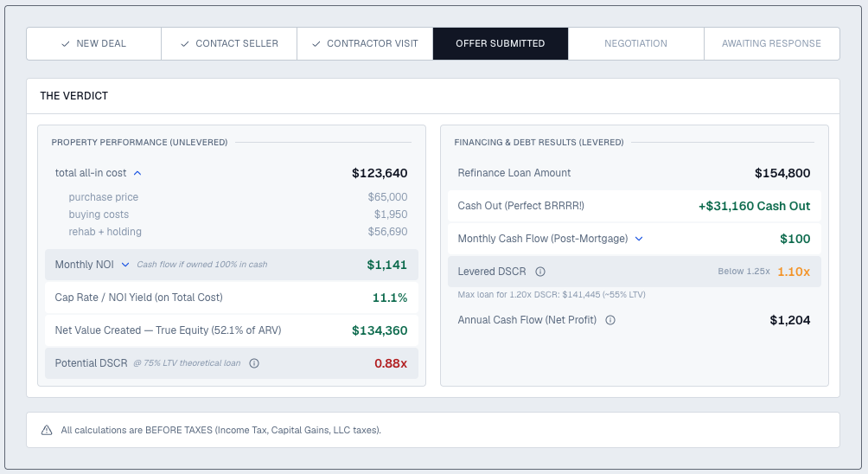Expand the Monthly NOI details chevron

pyautogui.click(x=125, y=265)
